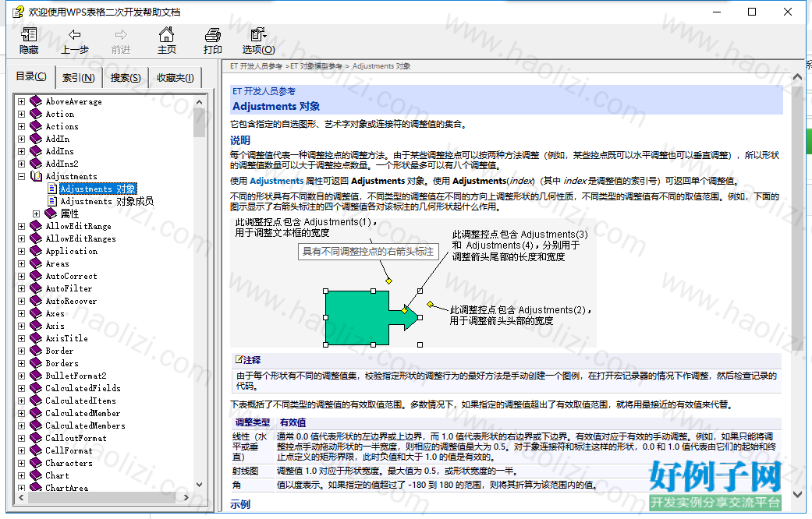Click the book icon beside Characters
This screenshot has width=812, height=519.
click(36, 463)
